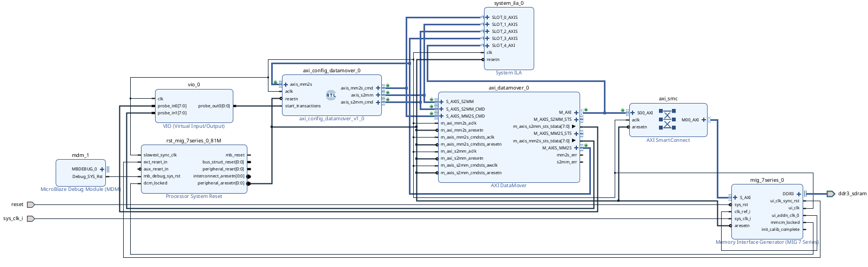
Task: Click the crossbar icon in axi_smc block
Action: pyautogui.click(x=667, y=120)
